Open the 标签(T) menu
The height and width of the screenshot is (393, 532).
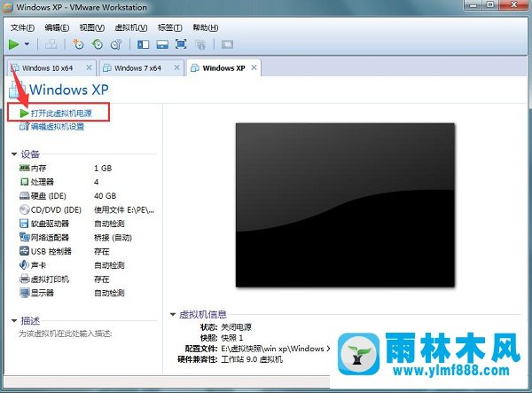tap(170, 28)
